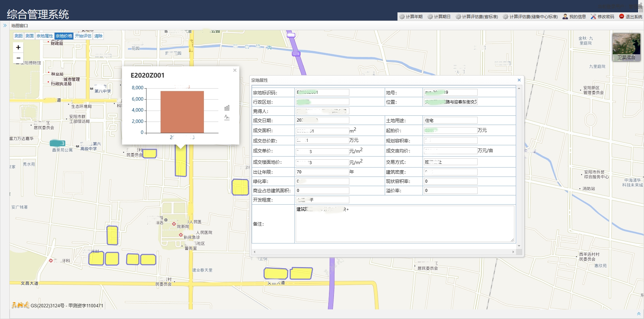Click the 溢价率 input field
This screenshot has width=644, height=319.
tap(450, 191)
